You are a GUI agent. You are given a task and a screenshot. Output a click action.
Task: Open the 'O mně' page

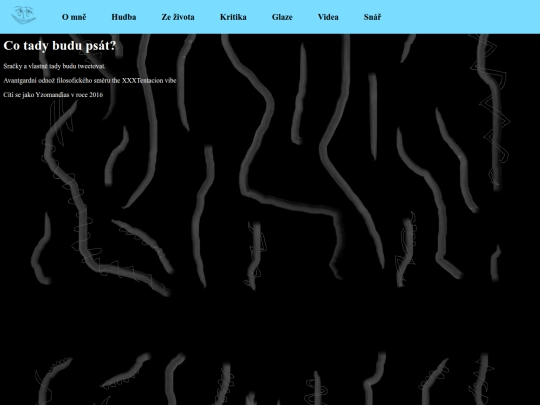(x=74, y=17)
